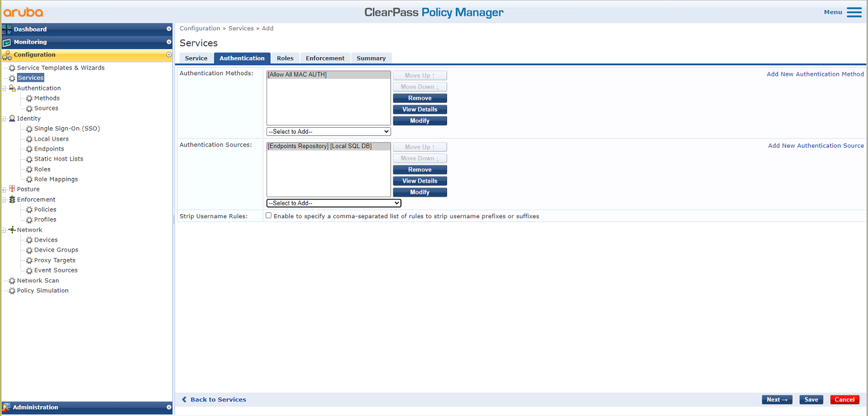View Details of the authentication method
Image resolution: width=868 pixels, height=416 pixels.
[420, 109]
